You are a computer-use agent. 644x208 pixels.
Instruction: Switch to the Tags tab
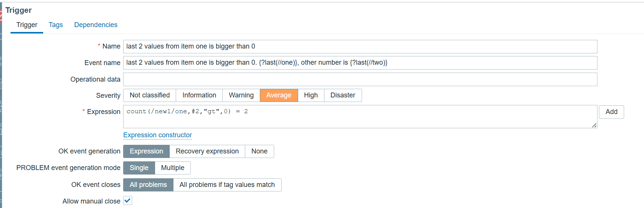[x=56, y=25]
